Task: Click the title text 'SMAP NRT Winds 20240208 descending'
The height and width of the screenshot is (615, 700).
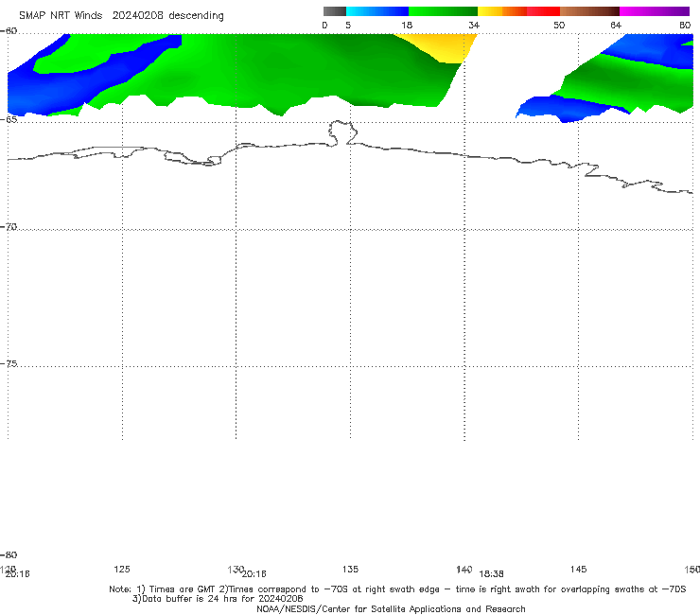Action: click(121, 16)
